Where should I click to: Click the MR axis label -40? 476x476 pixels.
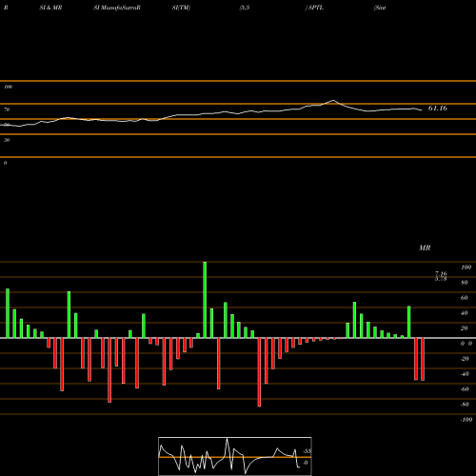pos(465,374)
